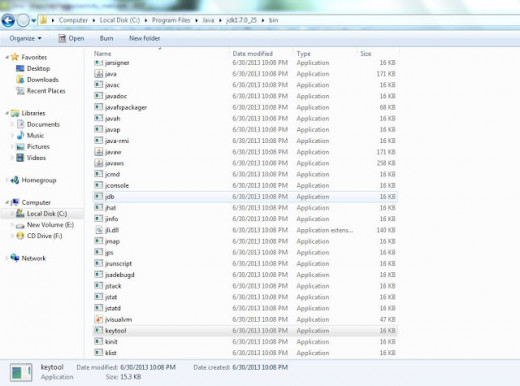Click the javaws coffee cup icon
Image resolution: width=520 pixels, height=386 pixels.
click(98, 163)
